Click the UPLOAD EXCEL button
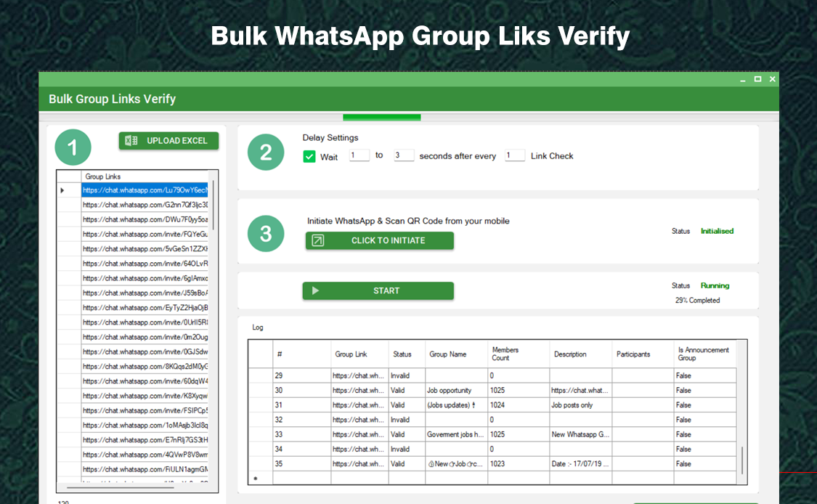The image size is (817, 504). point(168,141)
